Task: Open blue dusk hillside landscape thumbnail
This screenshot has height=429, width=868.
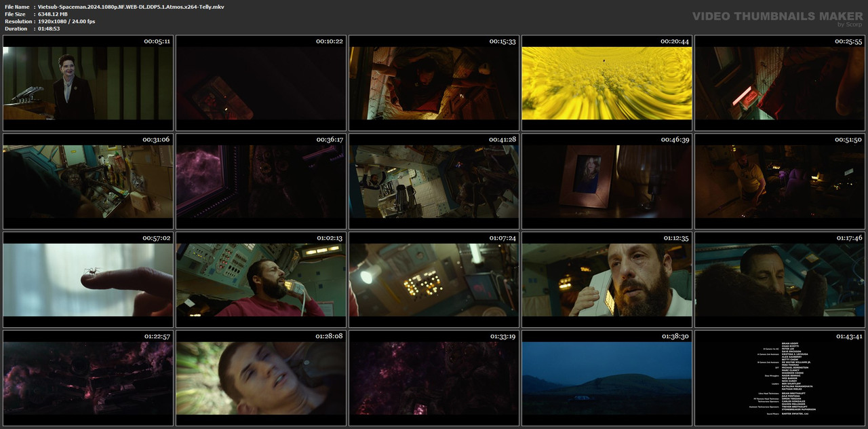Action: pos(607,378)
